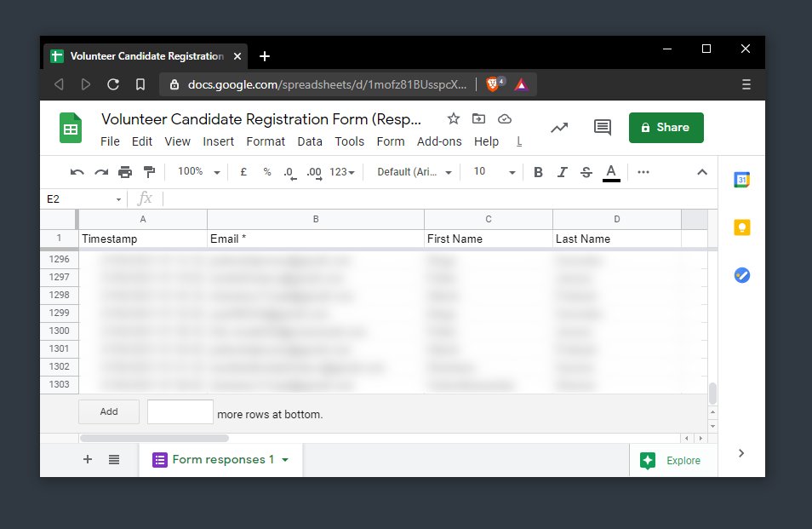
Task: Open the Insert menu
Action: (x=219, y=141)
